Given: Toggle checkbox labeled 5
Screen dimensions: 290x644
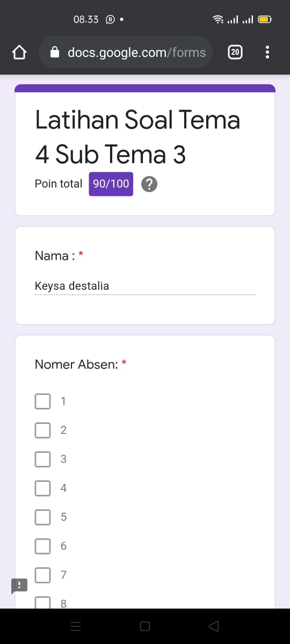Looking at the screenshot, I should 43,517.
